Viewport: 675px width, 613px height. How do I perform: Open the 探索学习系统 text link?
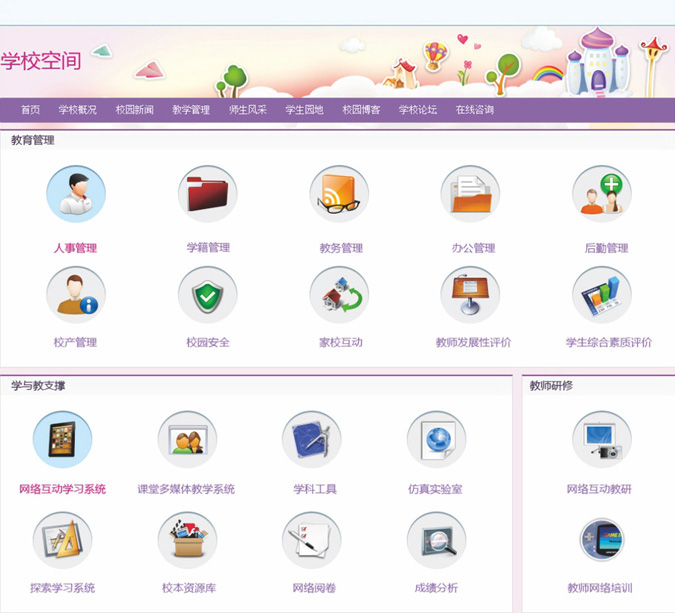[x=62, y=588]
